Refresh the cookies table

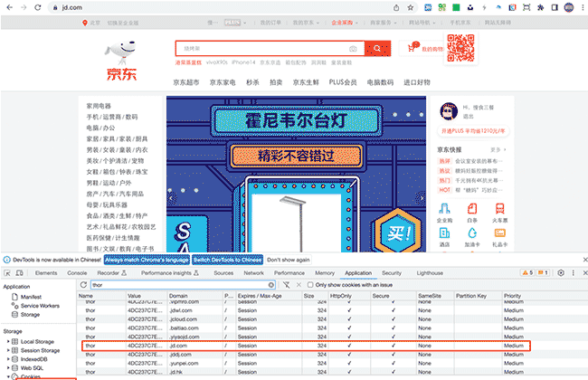(83, 285)
